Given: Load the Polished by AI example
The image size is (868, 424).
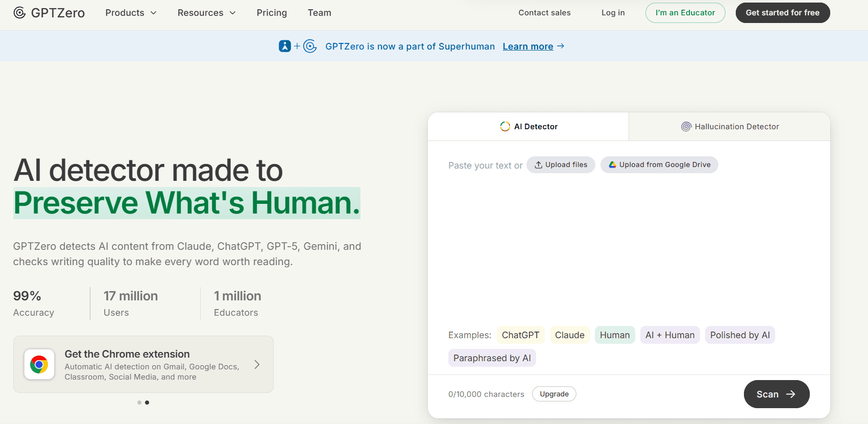Looking at the screenshot, I should [x=740, y=335].
